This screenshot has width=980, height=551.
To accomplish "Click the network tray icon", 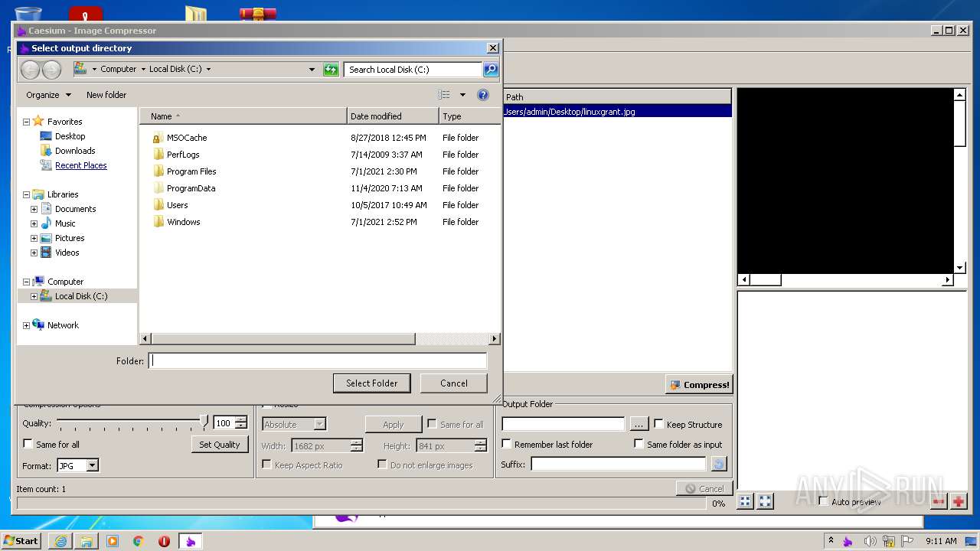I will point(887,541).
